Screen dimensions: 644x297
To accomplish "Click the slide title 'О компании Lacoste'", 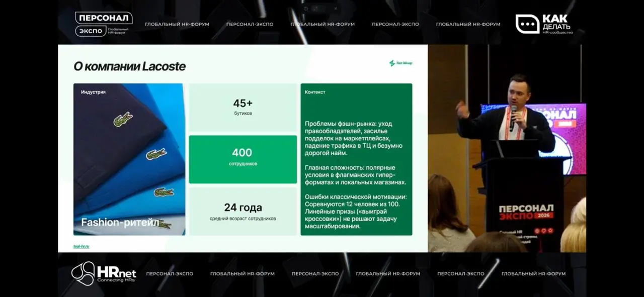I will tap(129, 66).
